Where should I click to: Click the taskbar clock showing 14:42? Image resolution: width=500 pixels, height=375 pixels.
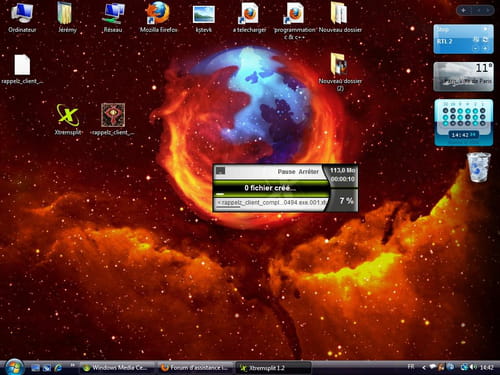[x=486, y=367]
